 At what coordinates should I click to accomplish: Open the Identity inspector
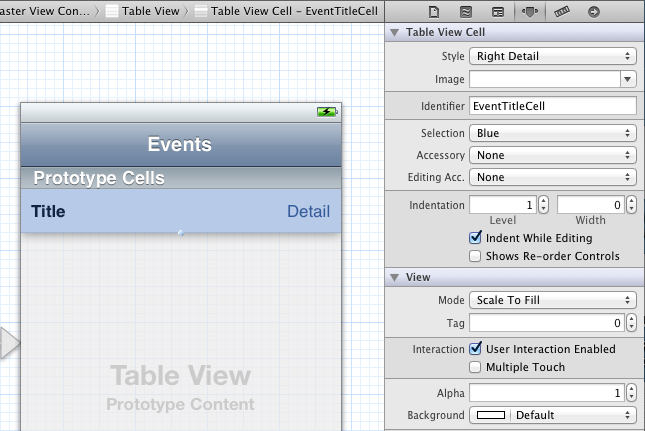496,12
